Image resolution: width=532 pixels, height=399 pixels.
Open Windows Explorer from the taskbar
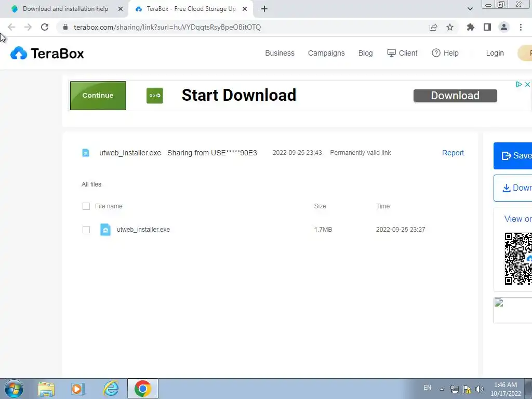(46, 389)
